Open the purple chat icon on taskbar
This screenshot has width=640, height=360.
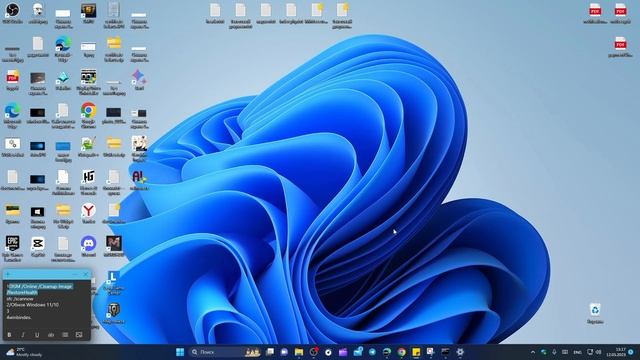pos(284,352)
